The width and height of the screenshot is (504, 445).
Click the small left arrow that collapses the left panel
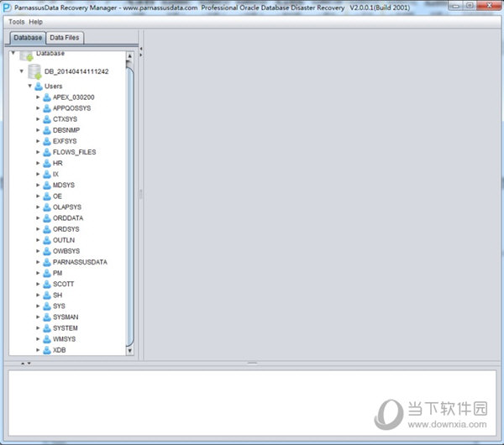(x=141, y=49)
